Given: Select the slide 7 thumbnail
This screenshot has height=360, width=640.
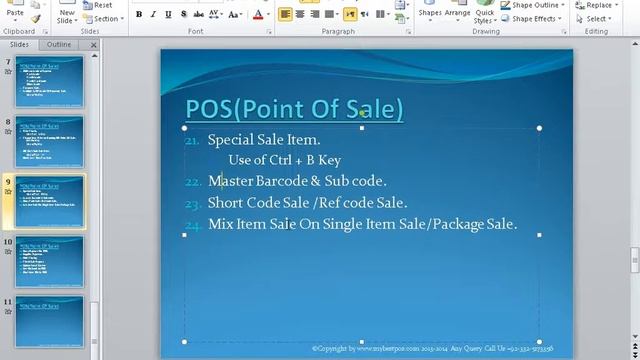Looking at the screenshot, I should click(x=49, y=82).
